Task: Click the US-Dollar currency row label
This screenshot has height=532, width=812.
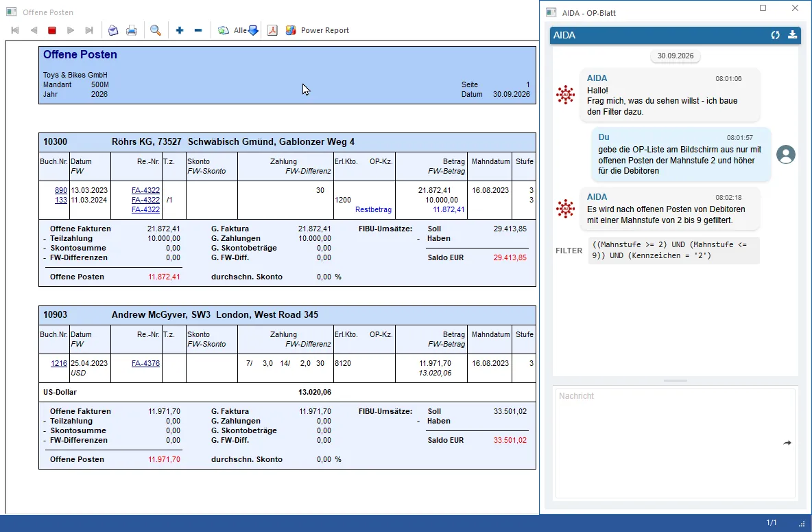Action: (x=60, y=392)
